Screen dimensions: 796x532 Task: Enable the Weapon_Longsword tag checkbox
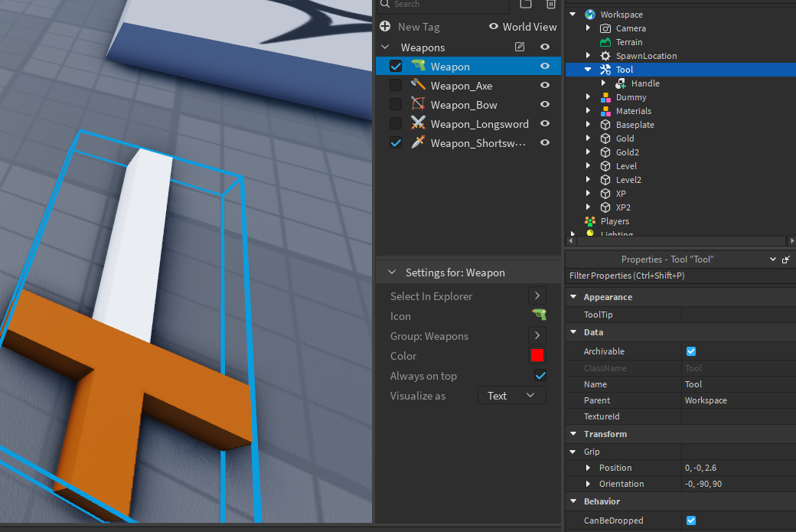(x=396, y=124)
